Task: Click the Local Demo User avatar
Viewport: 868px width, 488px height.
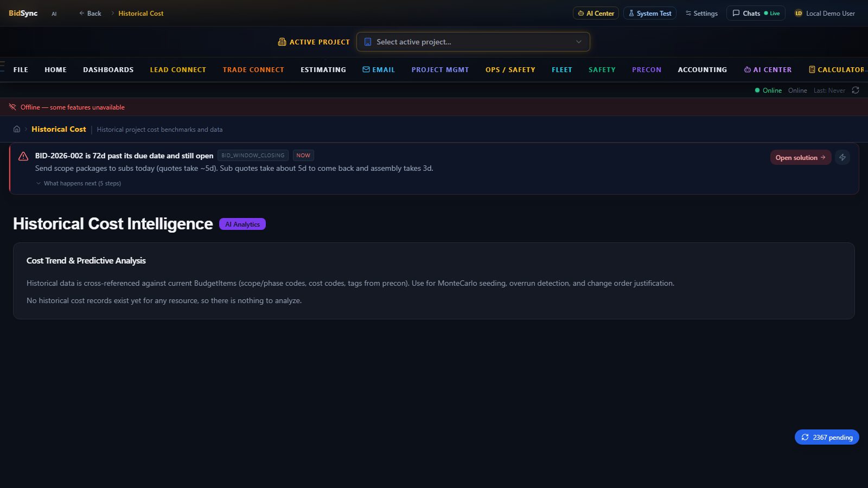Action: [x=799, y=13]
